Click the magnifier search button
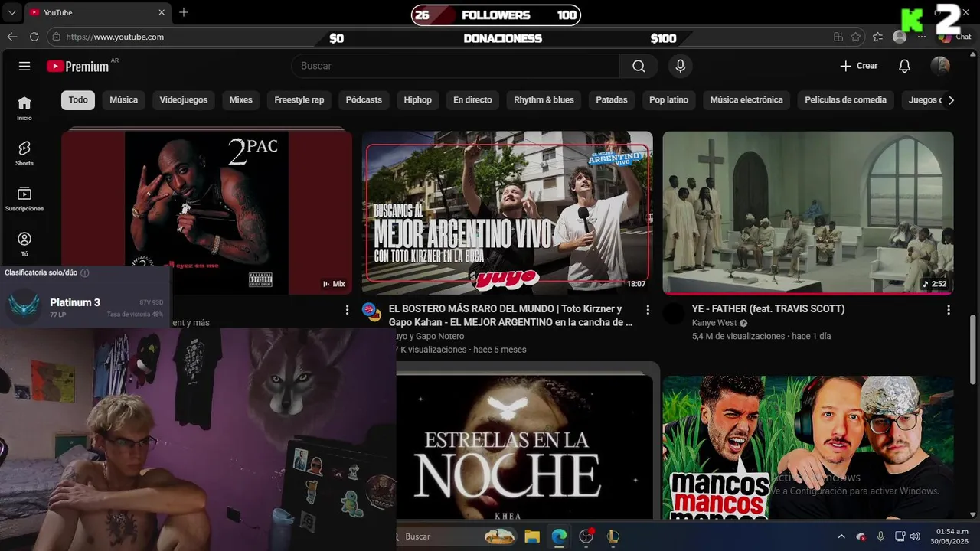Screen dimensions: 980x551 coord(639,66)
